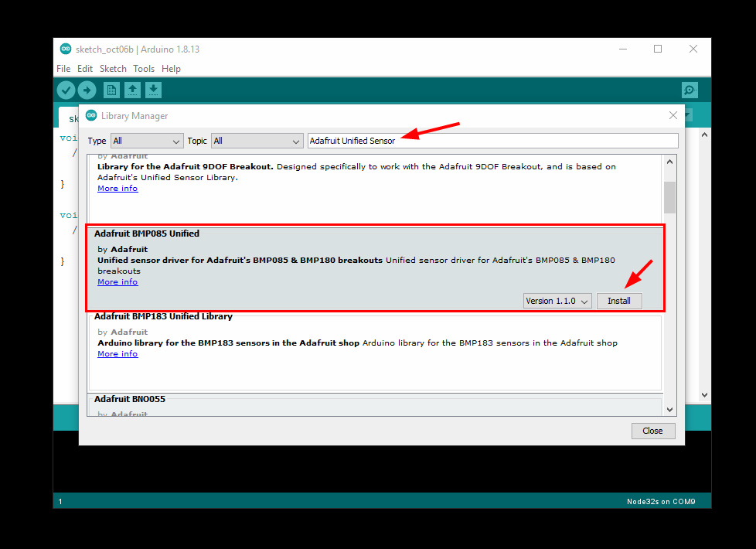Click the Upload arrow toolbar button
Screen dimensions: 756x549
[87, 90]
